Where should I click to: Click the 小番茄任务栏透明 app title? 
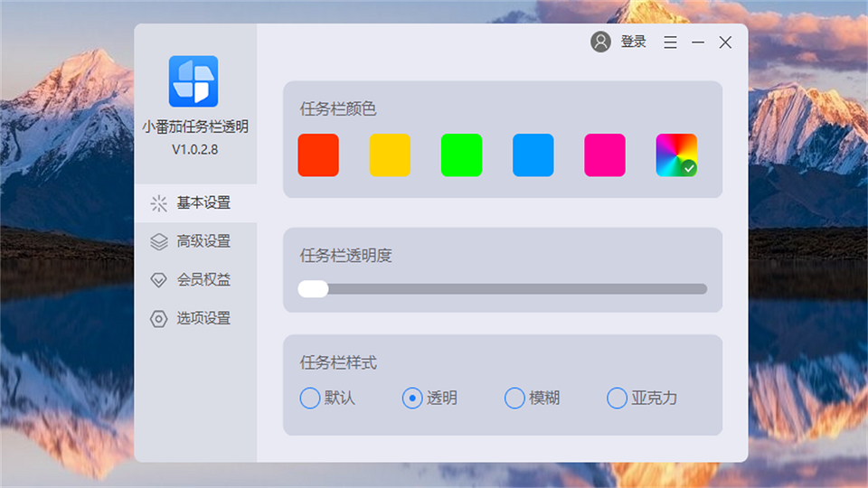195,127
